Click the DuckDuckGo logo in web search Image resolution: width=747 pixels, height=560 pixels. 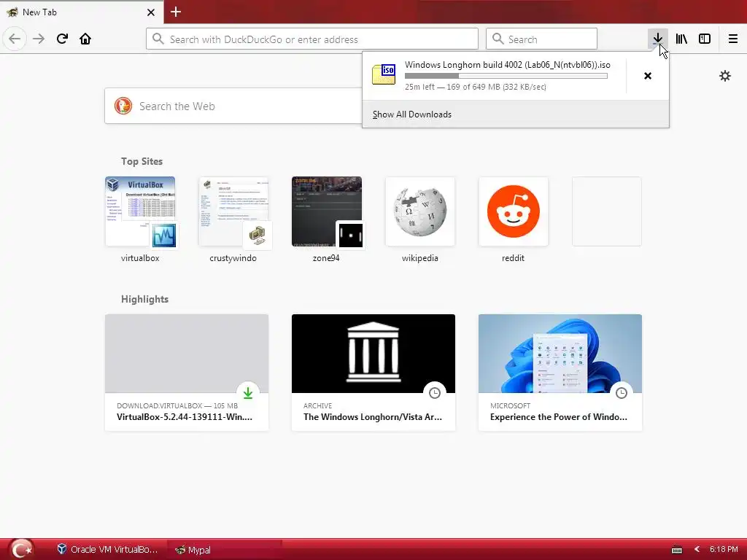[123, 106]
